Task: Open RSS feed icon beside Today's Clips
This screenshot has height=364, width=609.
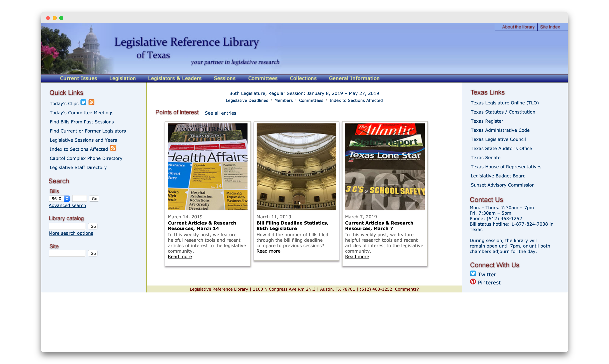Action: click(91, 102)
